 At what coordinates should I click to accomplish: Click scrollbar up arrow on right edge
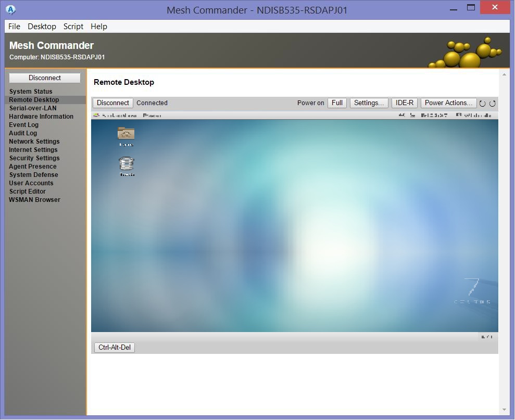pyautogui.click(x=504, y=75)
